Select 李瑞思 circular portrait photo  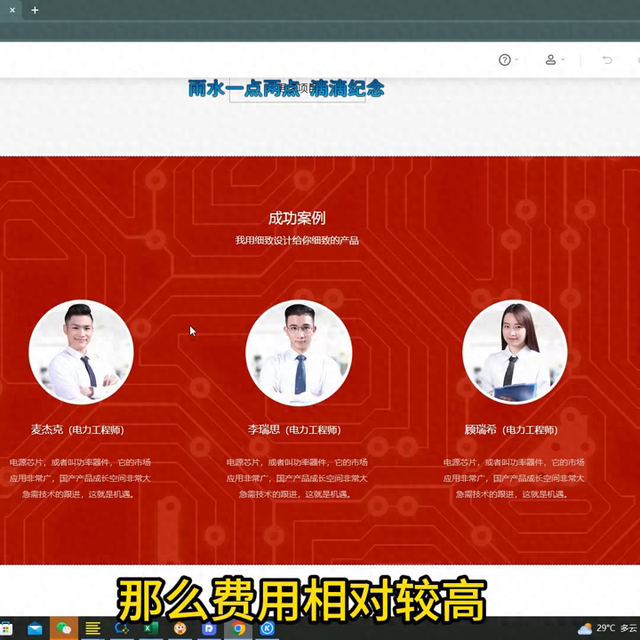[299, 353]
